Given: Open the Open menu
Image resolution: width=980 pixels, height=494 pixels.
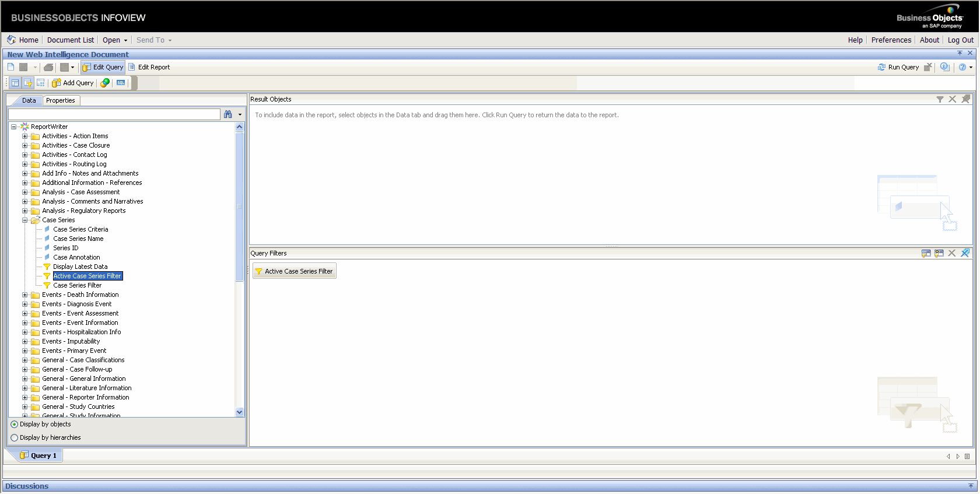Looking at the screenshot, I should tap(115, 40).
